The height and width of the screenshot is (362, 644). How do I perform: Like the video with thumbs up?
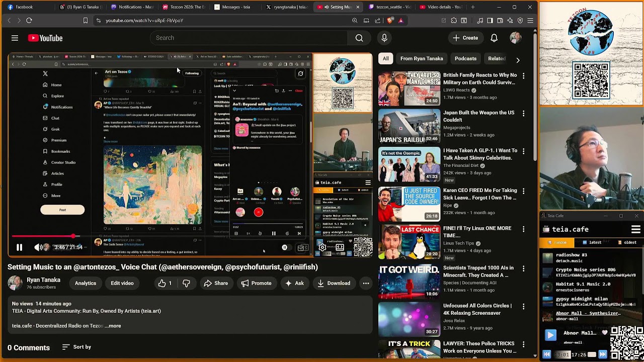click(x=165, y=284)
